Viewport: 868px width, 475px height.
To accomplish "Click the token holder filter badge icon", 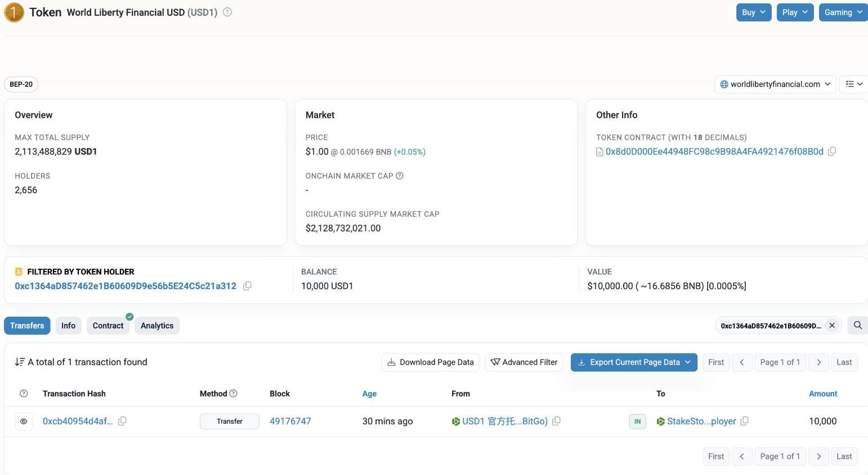I will click(x=19, y=272).
